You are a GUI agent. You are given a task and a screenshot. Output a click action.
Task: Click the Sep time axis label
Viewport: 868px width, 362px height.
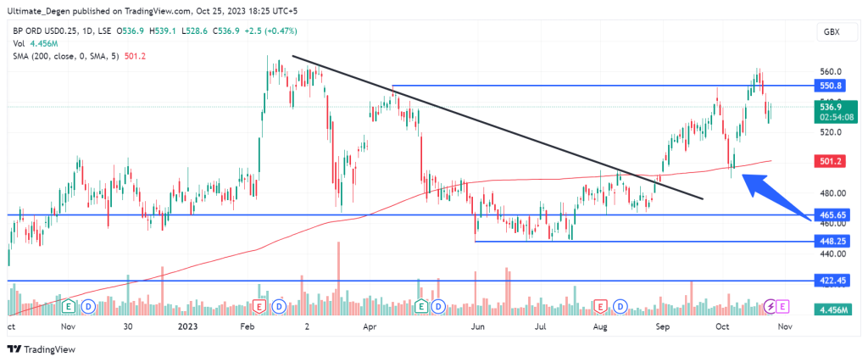[662, 327]
